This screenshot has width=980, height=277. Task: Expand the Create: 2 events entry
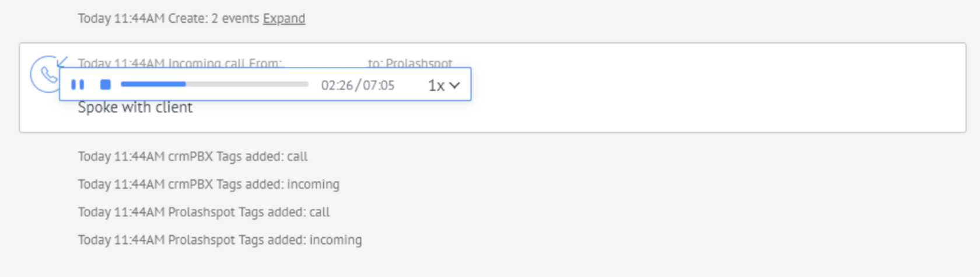283,19
